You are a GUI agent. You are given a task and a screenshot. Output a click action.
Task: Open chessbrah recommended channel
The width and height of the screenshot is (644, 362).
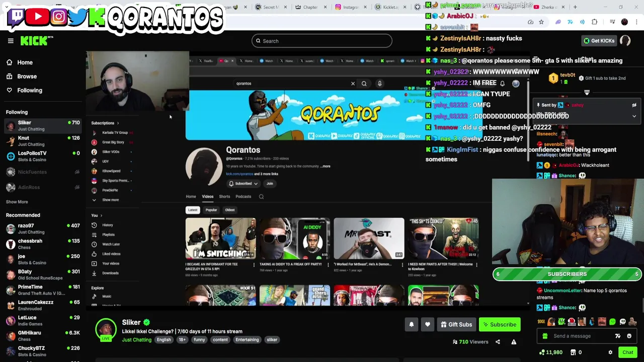43,244
